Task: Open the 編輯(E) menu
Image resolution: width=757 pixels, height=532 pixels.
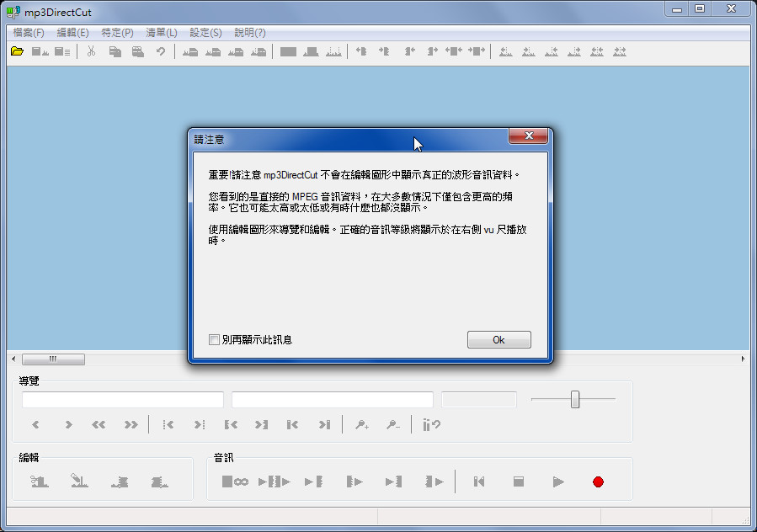Action: click(x=73, y=33)
